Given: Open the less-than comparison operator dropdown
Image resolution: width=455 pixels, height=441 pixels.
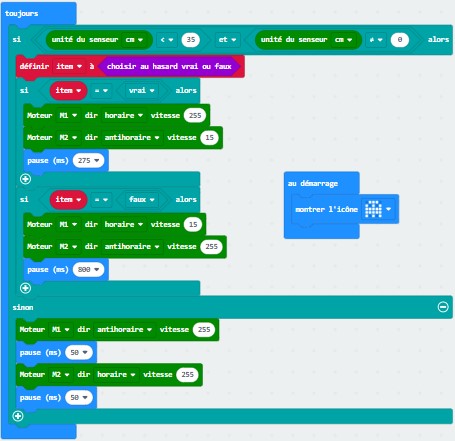Looking at the screenshot, I should click(x=167, y=40).
